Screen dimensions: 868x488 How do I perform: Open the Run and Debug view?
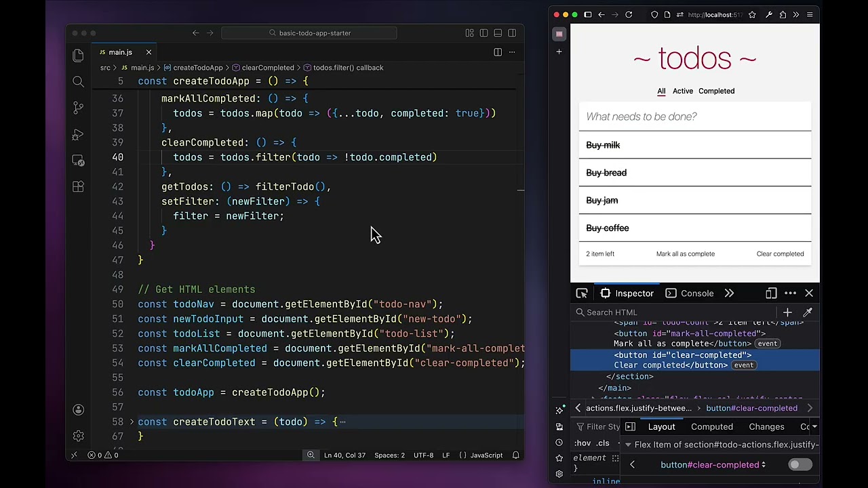(x=78, y=134)
